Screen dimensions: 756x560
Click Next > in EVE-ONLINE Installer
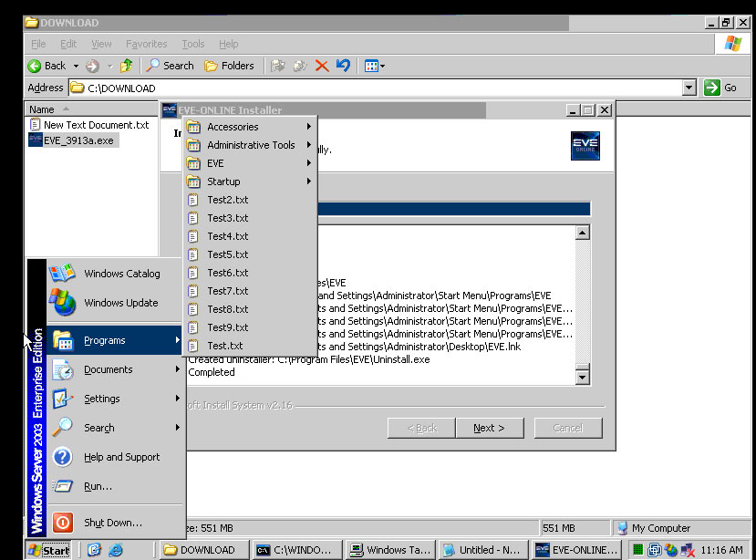pos(489,428)
